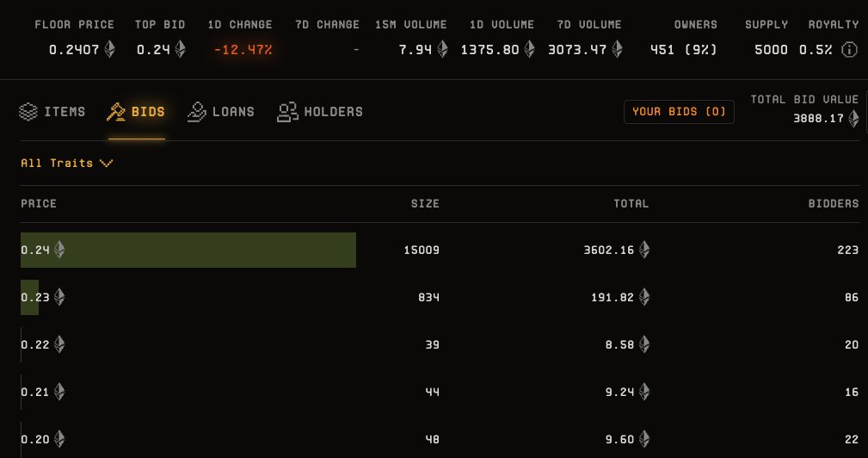Click the Owners value 451 (9%)
This screenshot has width=868, height=458.
click(684, 50)
